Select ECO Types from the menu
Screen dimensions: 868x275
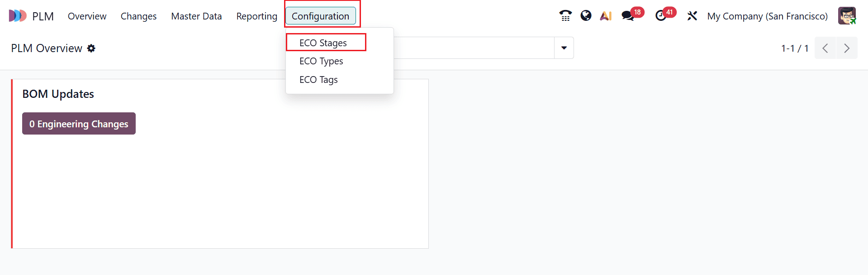pos(321,61)
